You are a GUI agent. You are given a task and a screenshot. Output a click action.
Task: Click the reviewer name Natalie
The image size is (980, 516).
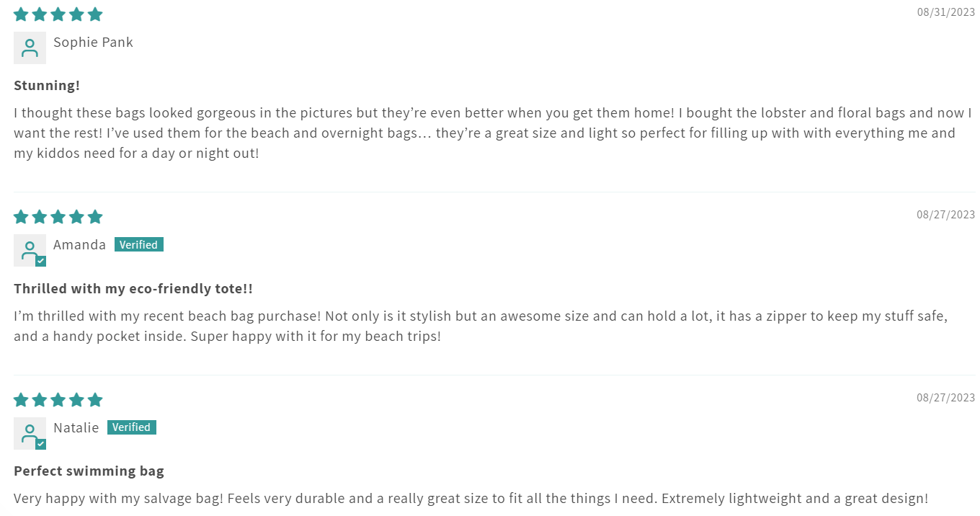[76, 428]
